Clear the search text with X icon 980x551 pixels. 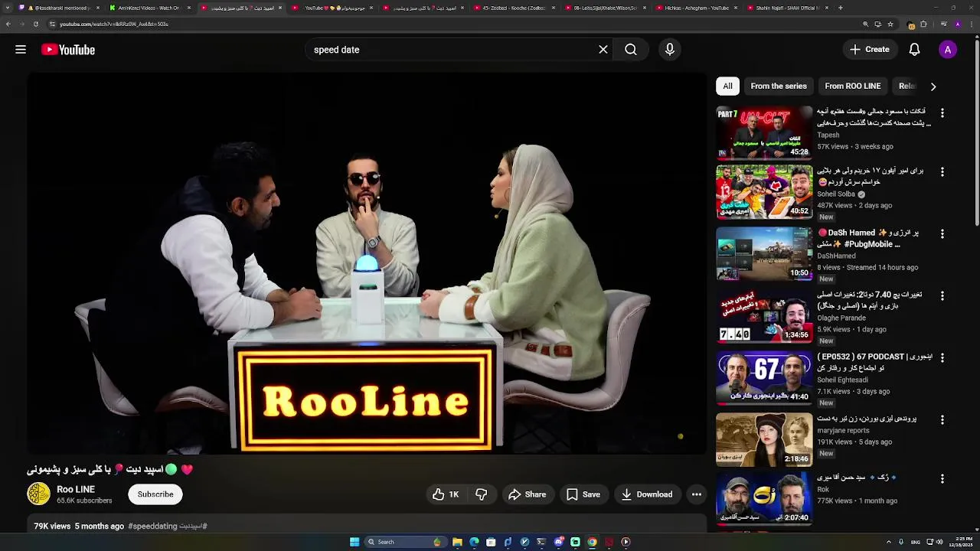(603, 50)
